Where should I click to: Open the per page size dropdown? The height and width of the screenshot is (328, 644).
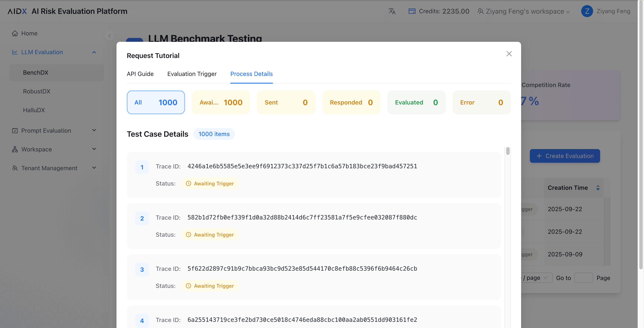tap(537, 278)
